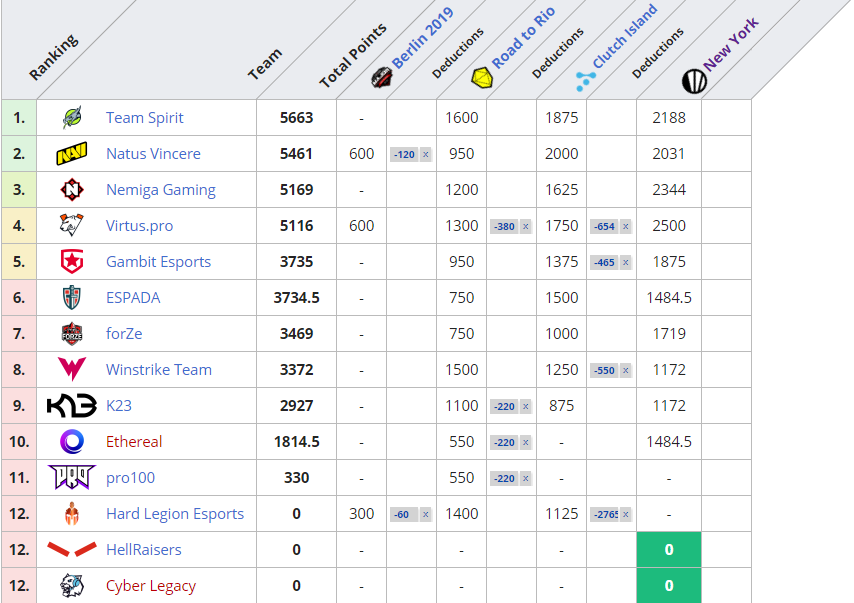This screenshot has width=854, height=603.
Task: Click the K23 logo
Action: tap(72, 406)
